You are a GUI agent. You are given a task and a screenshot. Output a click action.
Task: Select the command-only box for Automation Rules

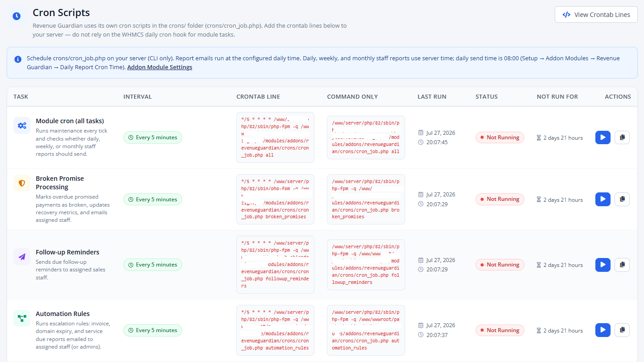click(x=366, y=330)
